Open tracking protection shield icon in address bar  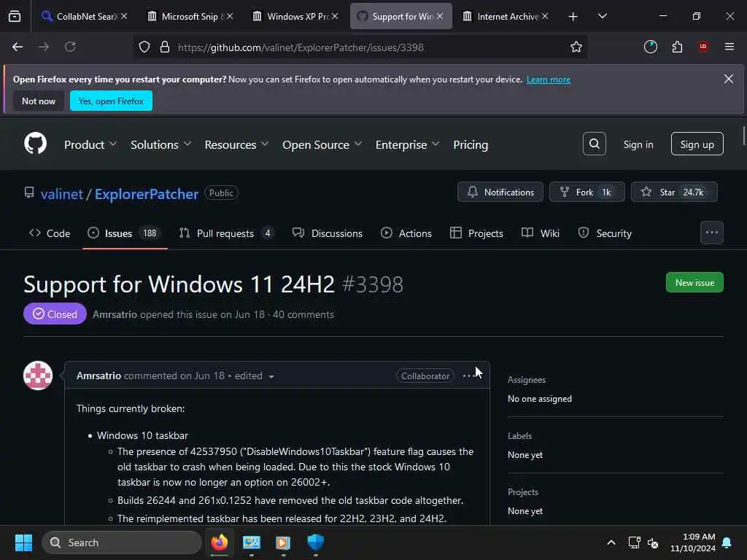[144, 47]
